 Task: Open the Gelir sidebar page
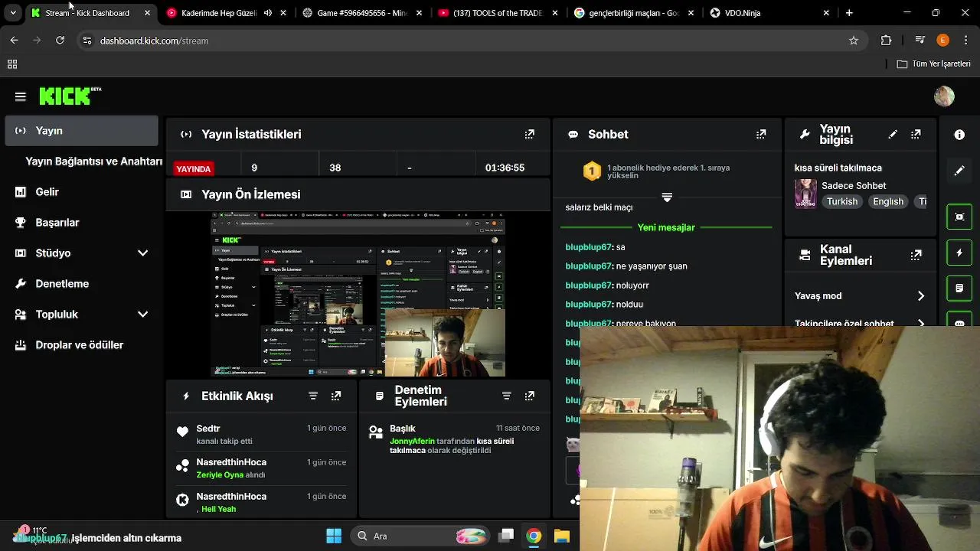point(81,192)
